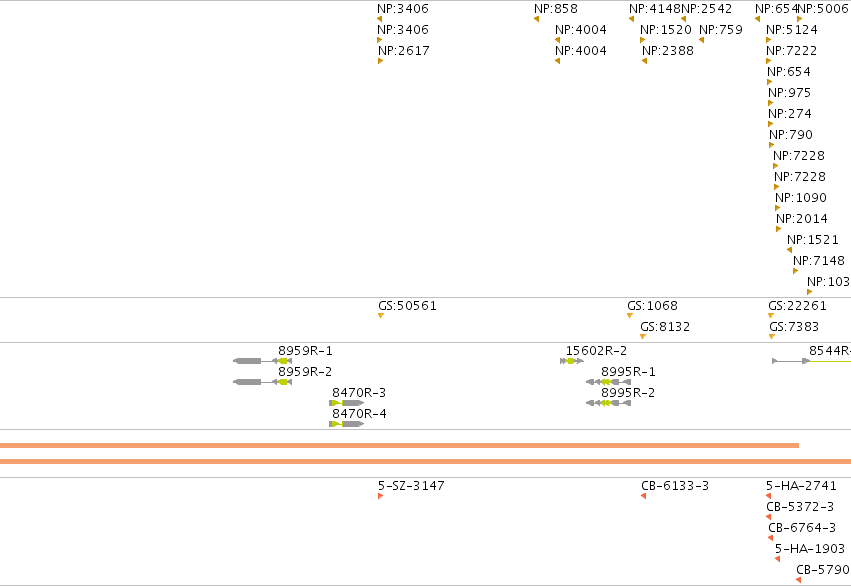Click the 5-HA-1903 insertion label
Image resolution: width=851 pixels, height=586 pixels.
click(x=810, y=549)
